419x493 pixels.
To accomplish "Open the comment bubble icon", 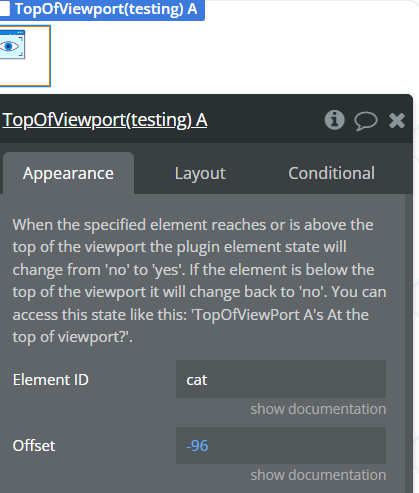I will pos(366,121).
